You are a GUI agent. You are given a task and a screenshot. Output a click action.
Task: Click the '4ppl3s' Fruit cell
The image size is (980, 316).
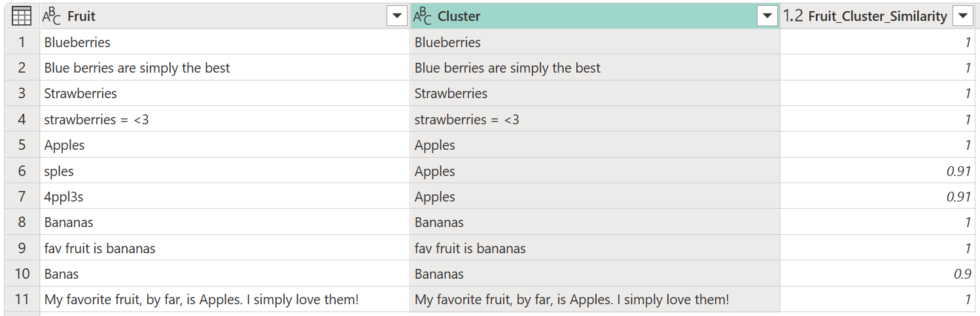225,197
